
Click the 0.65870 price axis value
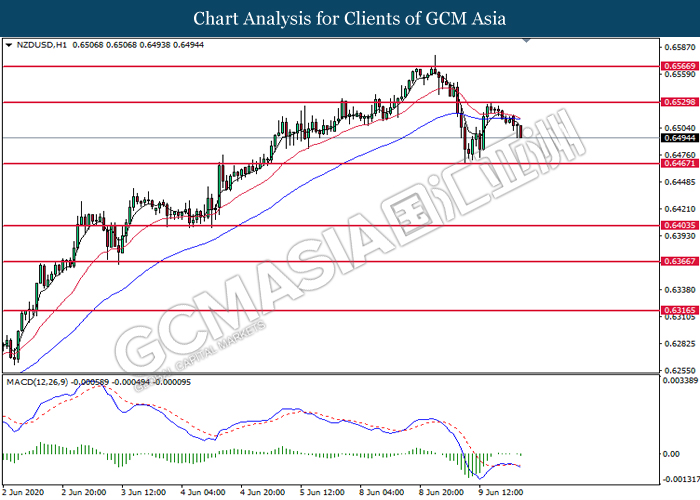tap(680, 47)
